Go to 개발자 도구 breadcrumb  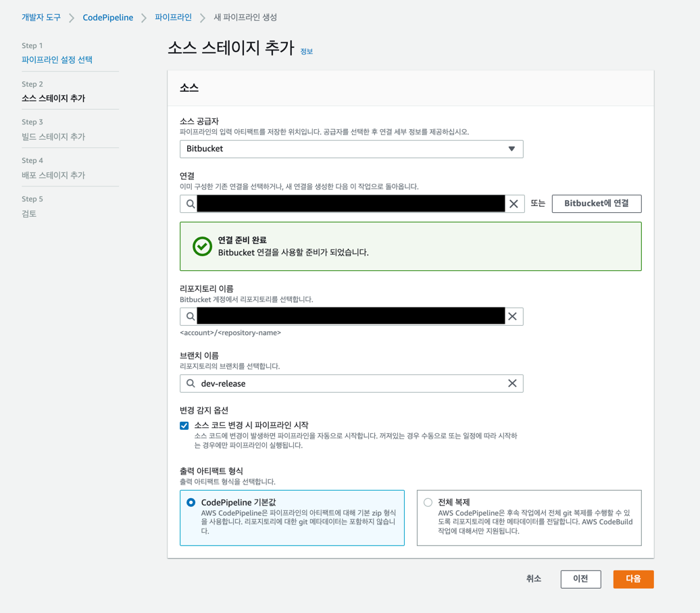tap(41, 18)
